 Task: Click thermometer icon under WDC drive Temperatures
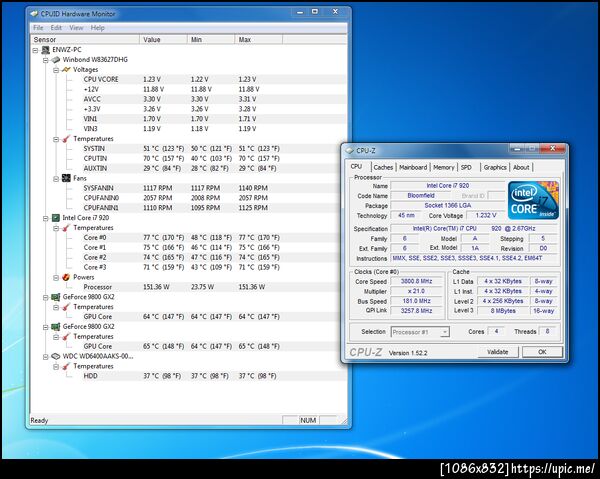point(66,366)
